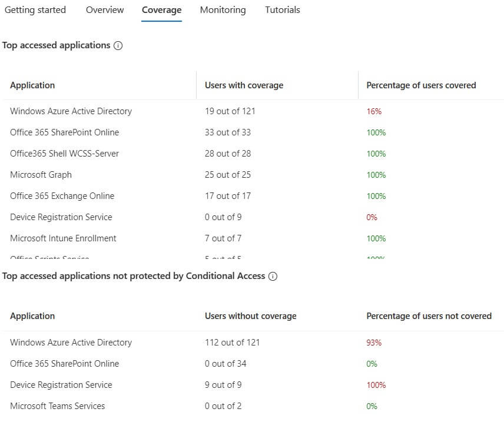Go to the Getting started tab
The width and height of the screenshot is (504, 422).
tap(35, 9)
